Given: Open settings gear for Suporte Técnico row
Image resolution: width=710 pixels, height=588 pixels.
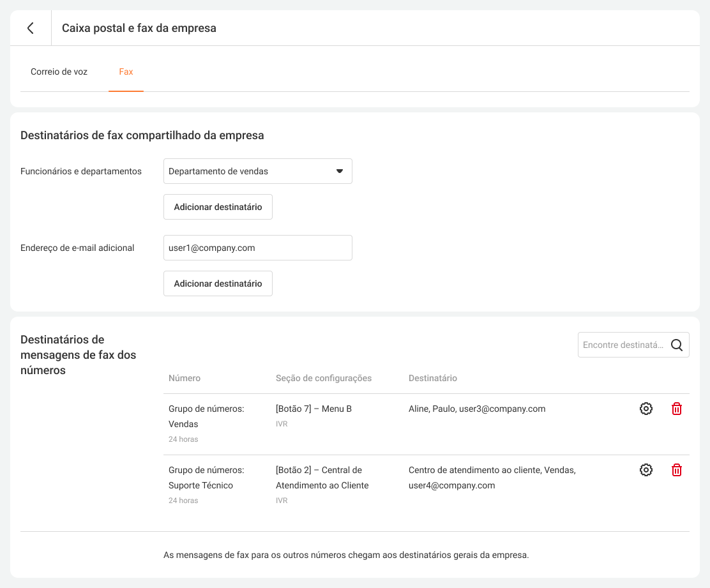Looking at the screenshot, I should [x=646, y=470].
